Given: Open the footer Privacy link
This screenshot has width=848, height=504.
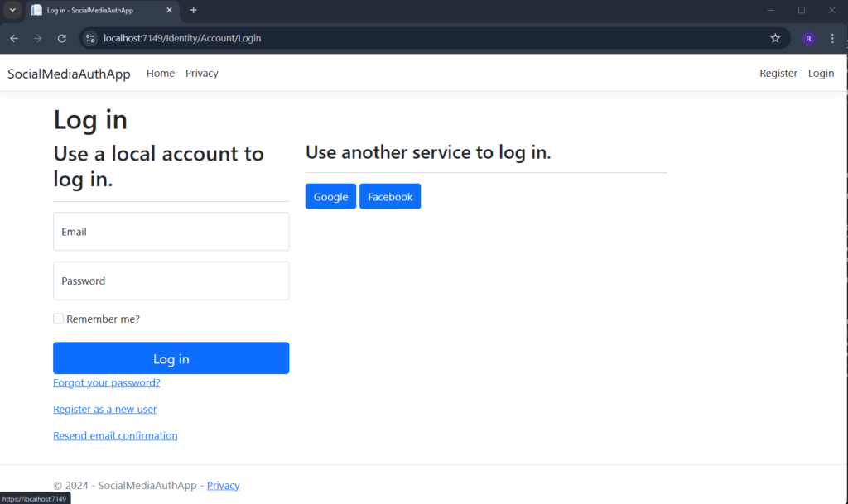Looking at the screenshot, I should [223, 485].
